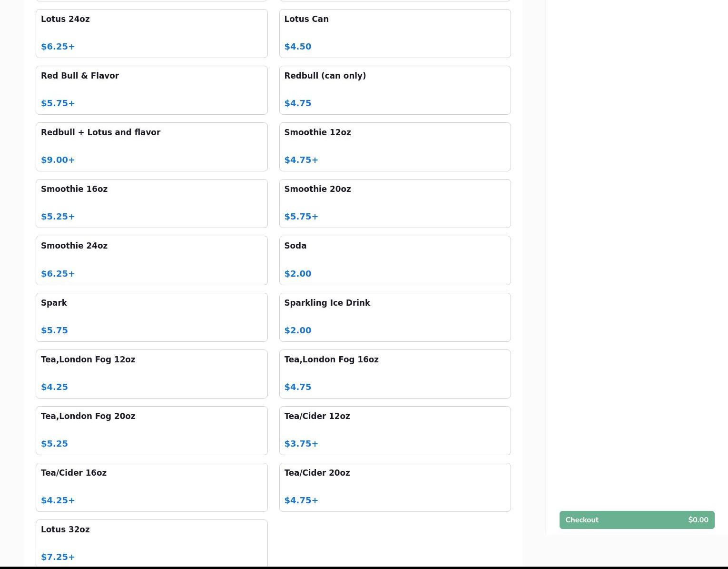Select Tea, London Fog 12oz

[151, 374]
